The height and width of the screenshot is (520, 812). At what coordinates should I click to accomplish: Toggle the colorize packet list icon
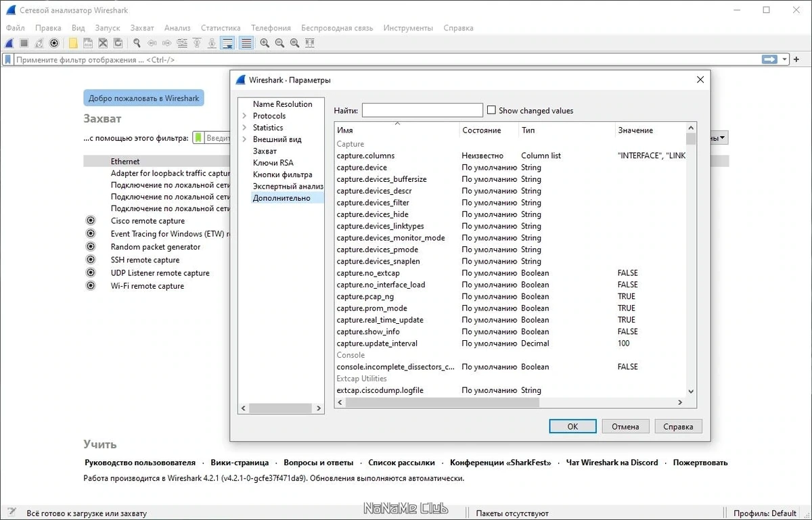pyautogui.click(x=246, y=43)
